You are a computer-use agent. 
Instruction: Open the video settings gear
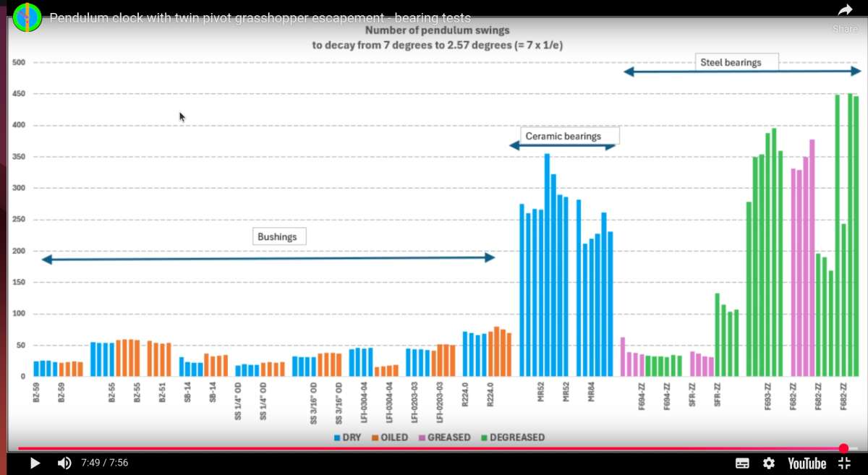tap(769, 463)
